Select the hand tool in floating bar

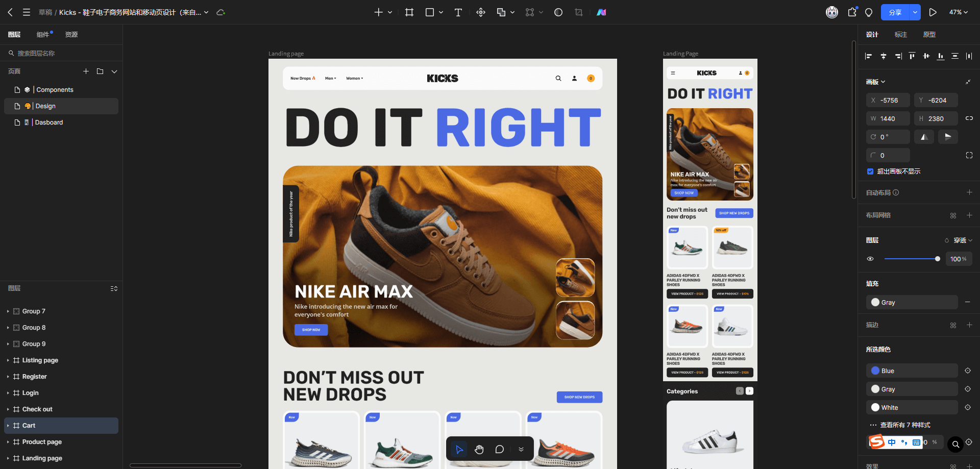point(479,449)
